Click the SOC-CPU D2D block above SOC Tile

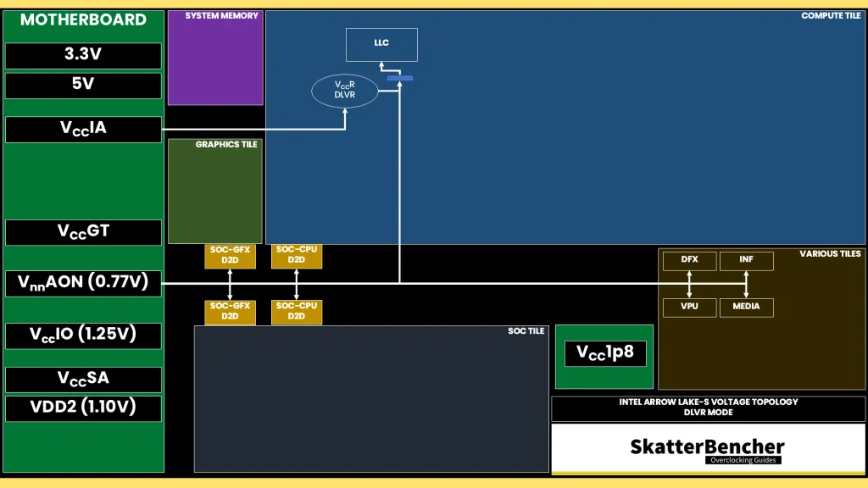296,311
